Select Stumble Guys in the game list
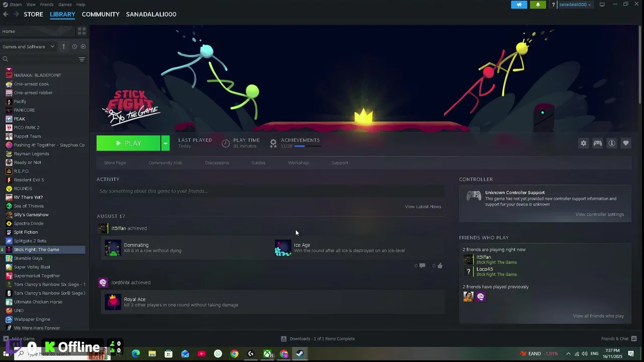This screenshot has height=362, width=644. tap(28, 258)
